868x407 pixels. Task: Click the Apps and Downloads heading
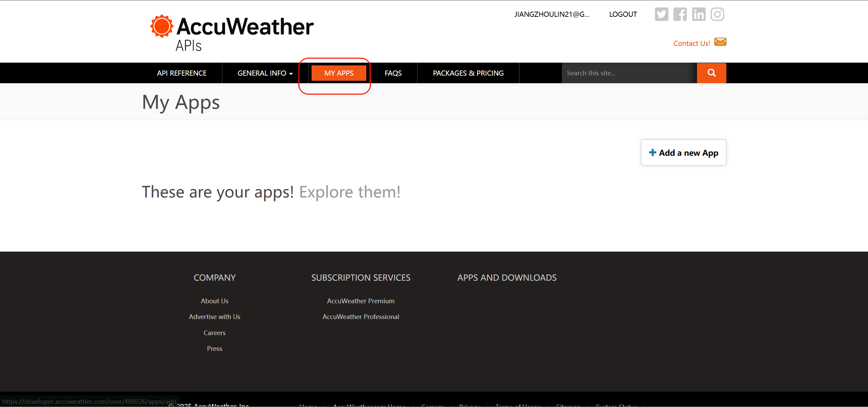coord(507,278)
